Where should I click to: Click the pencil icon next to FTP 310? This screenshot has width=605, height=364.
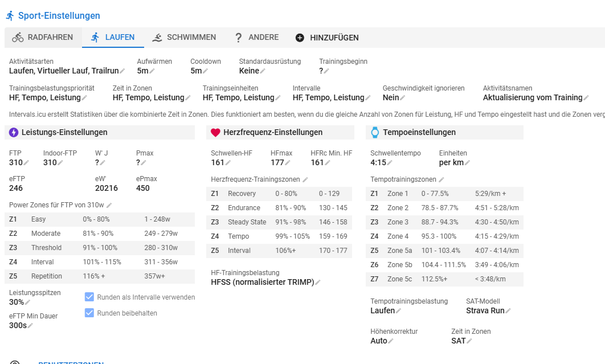point(26,163)
